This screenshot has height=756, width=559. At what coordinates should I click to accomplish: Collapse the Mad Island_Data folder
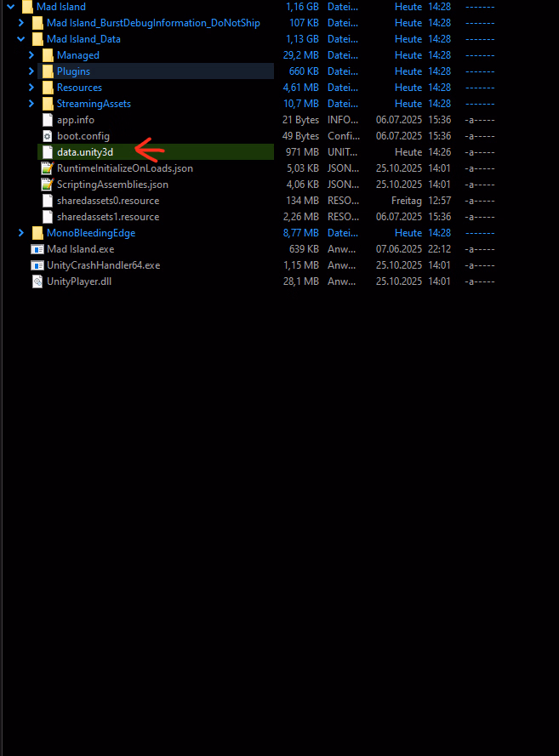21,39
